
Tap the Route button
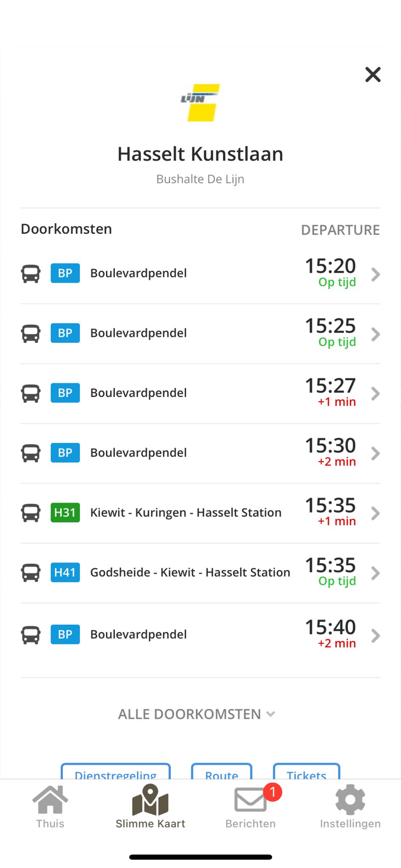222,772
